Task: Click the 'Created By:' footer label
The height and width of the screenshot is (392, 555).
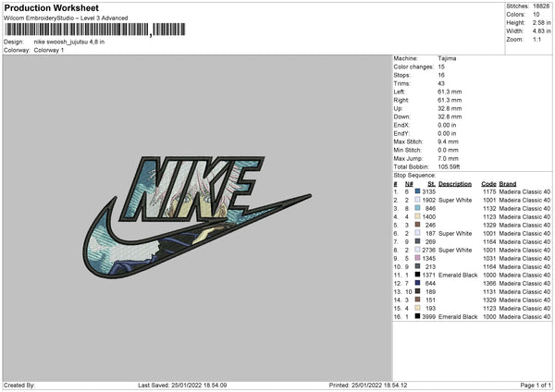Action: 19,385
